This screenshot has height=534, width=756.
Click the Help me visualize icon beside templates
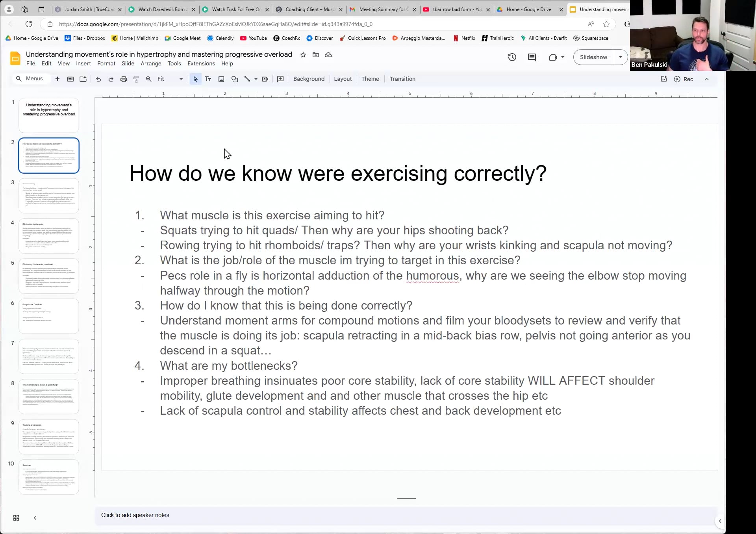click(x=83, y=79)
